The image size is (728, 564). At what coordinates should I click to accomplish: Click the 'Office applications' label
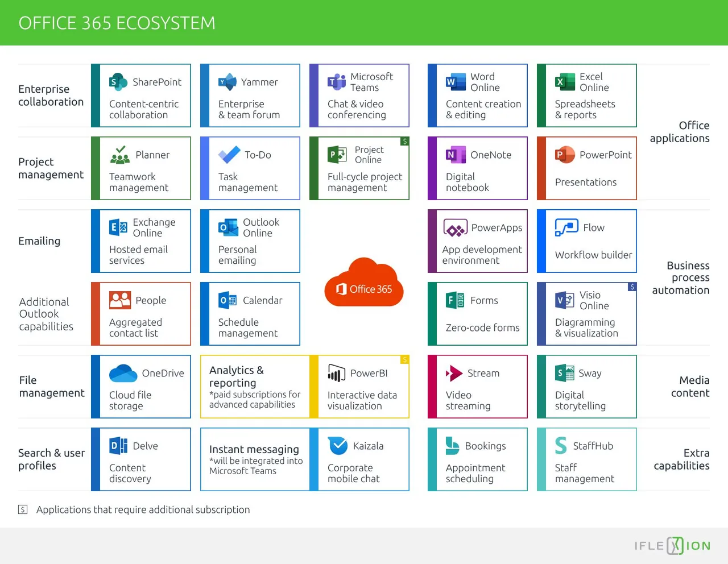coord(680,132)
